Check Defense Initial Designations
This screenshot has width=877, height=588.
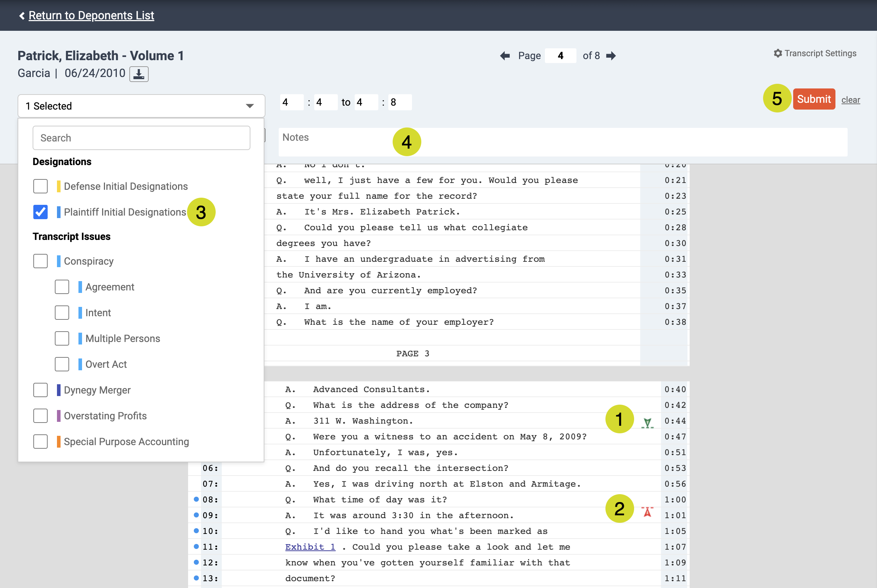[40, 186]
